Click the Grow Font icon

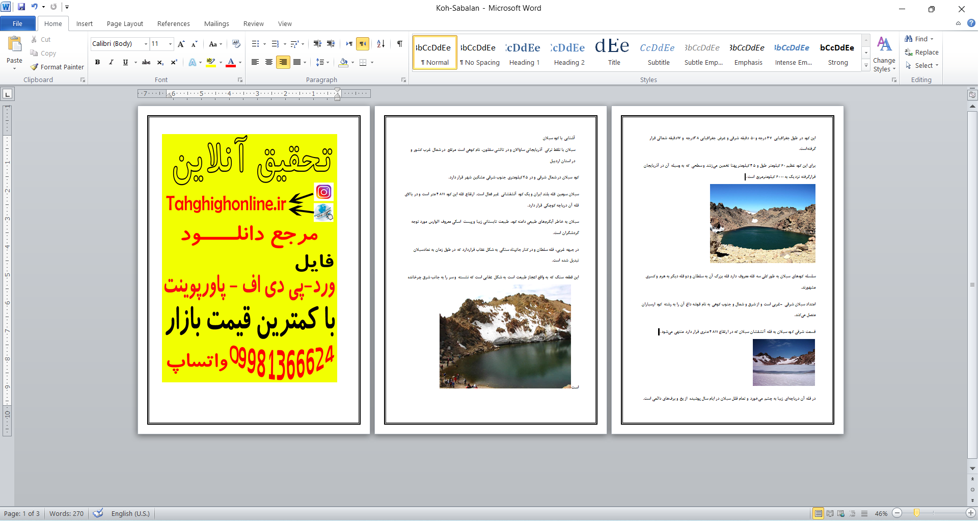[x=181, y=44]
